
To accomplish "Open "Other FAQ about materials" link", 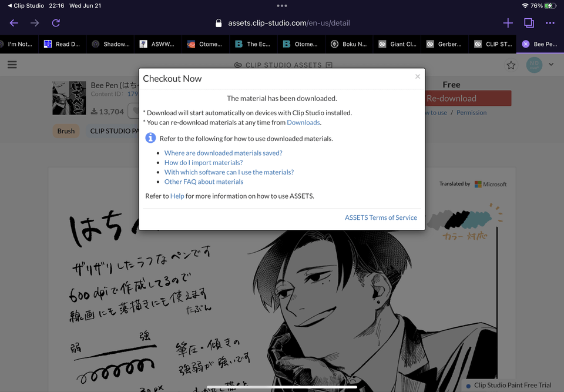I will coord(204,182).
